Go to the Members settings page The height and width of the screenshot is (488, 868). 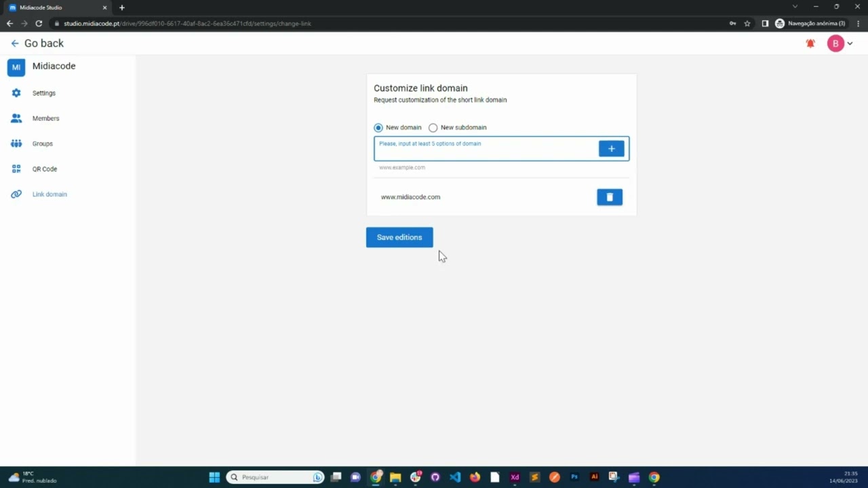(x=45, y=119)
